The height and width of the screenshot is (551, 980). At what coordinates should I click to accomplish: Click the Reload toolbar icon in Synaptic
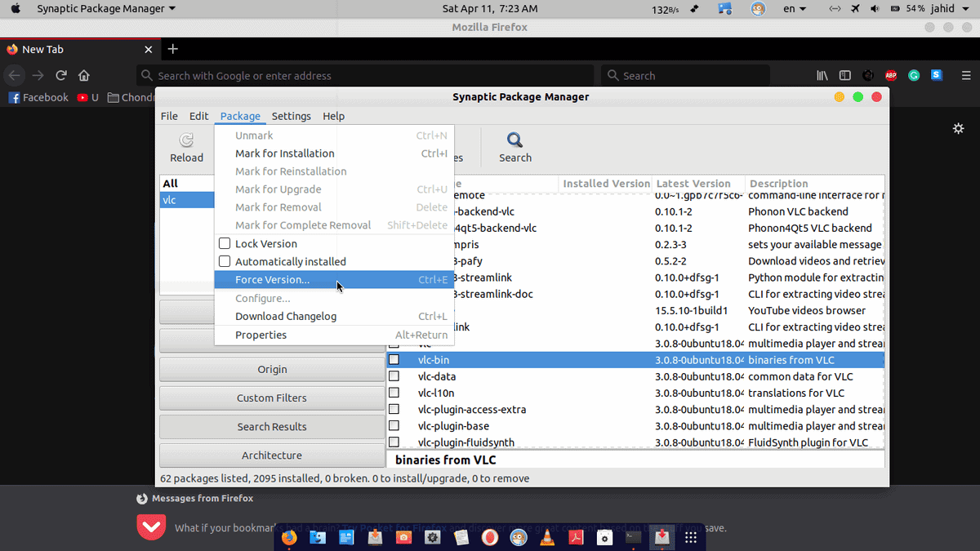(x=186, y=140)
